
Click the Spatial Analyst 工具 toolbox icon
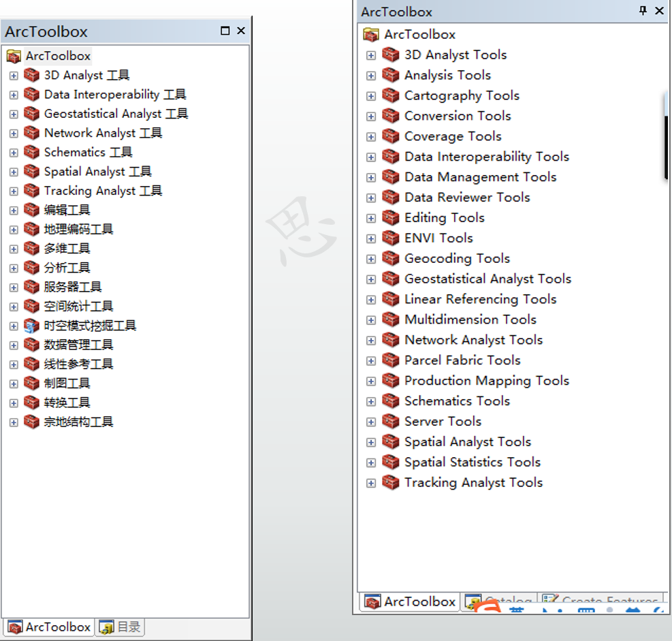click(x=31, y=172)
